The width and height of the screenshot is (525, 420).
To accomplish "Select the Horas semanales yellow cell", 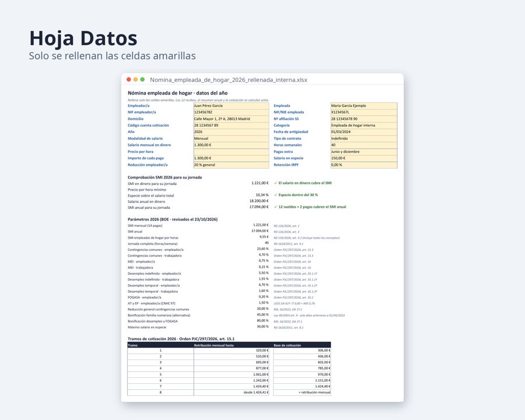I will coord(363,145).
